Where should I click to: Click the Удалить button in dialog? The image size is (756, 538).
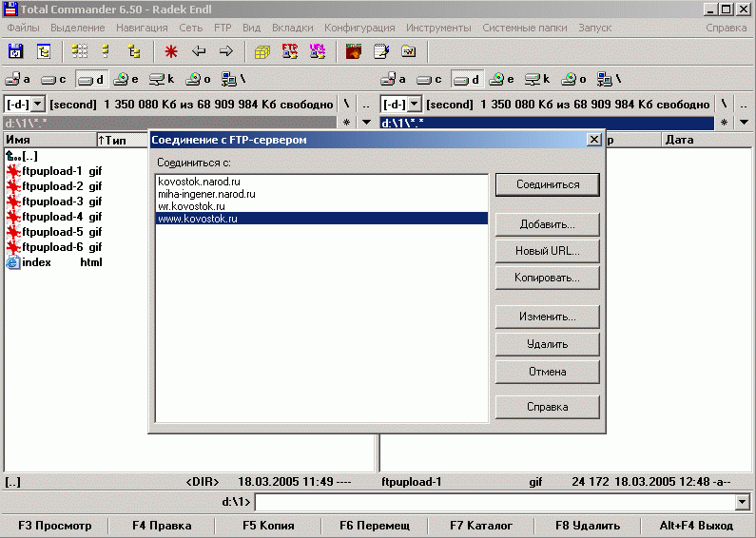click(548, 344)
